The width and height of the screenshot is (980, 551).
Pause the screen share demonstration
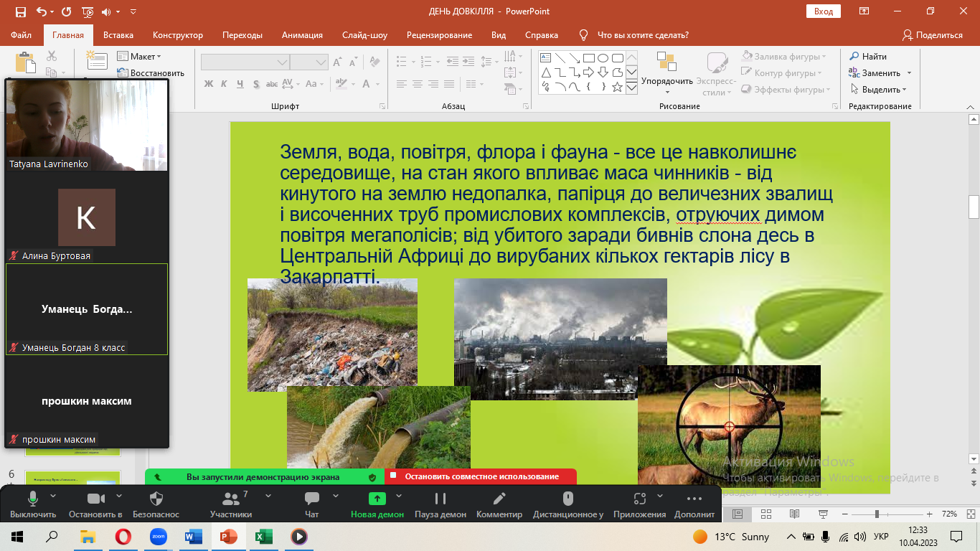440,499
